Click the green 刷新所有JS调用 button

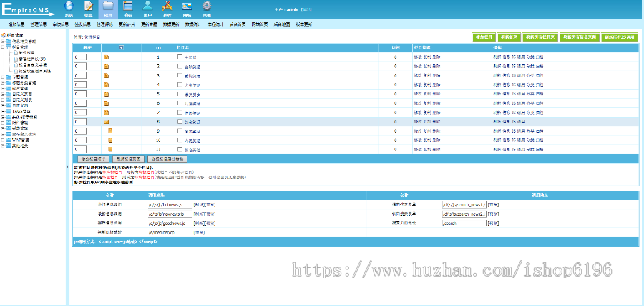[620, 37]
